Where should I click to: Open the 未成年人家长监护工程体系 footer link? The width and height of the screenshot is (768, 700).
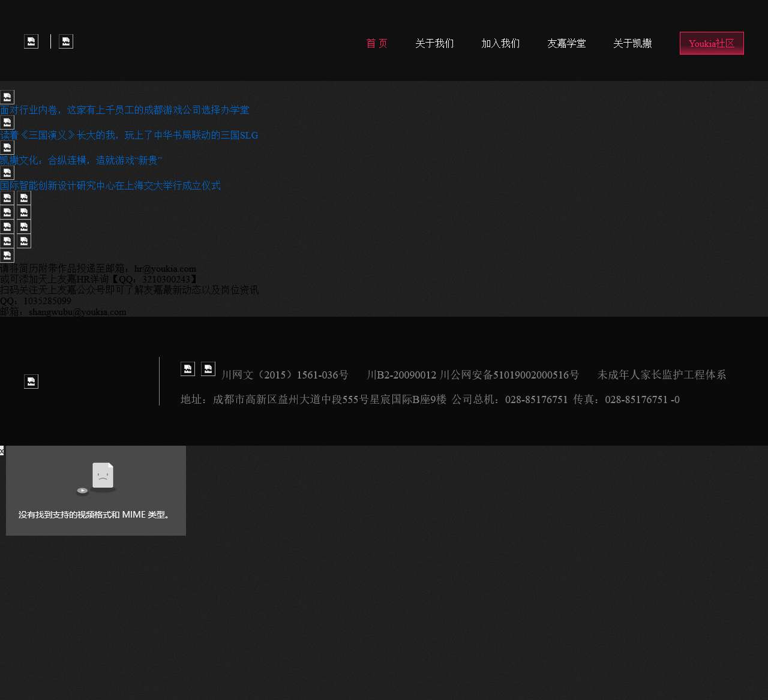661,375
